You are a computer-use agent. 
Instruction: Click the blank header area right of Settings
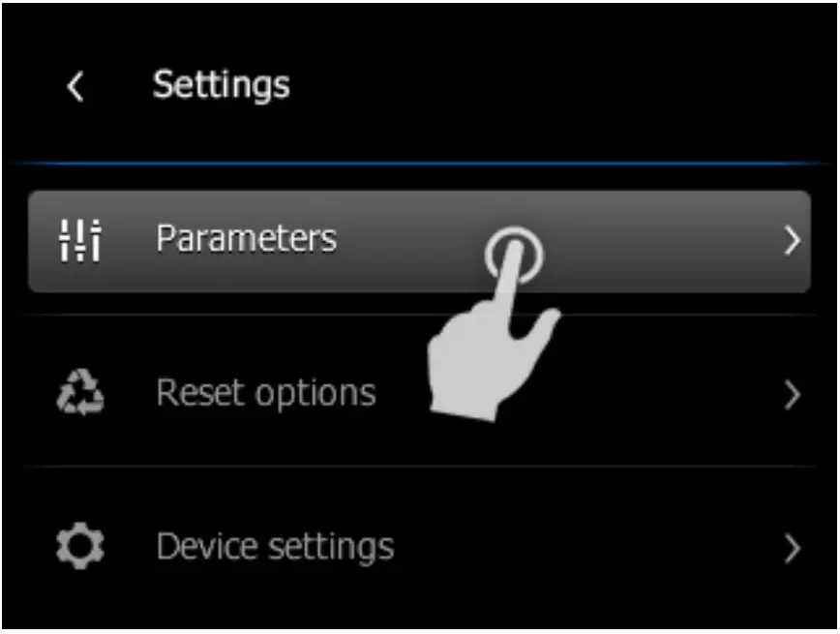561,85
